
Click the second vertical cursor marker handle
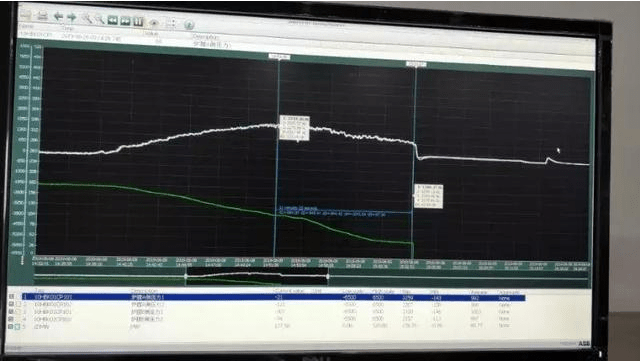(416, 64)
